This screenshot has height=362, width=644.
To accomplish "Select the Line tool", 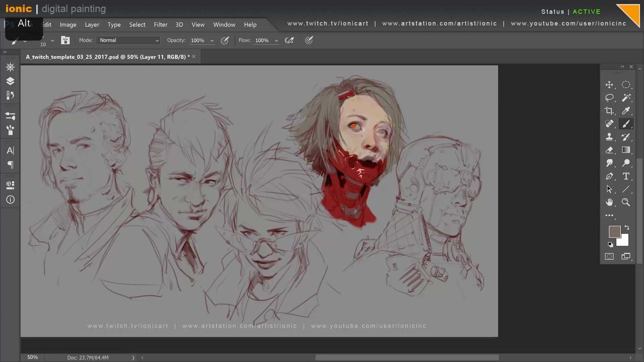I will (x=626, y=189).
